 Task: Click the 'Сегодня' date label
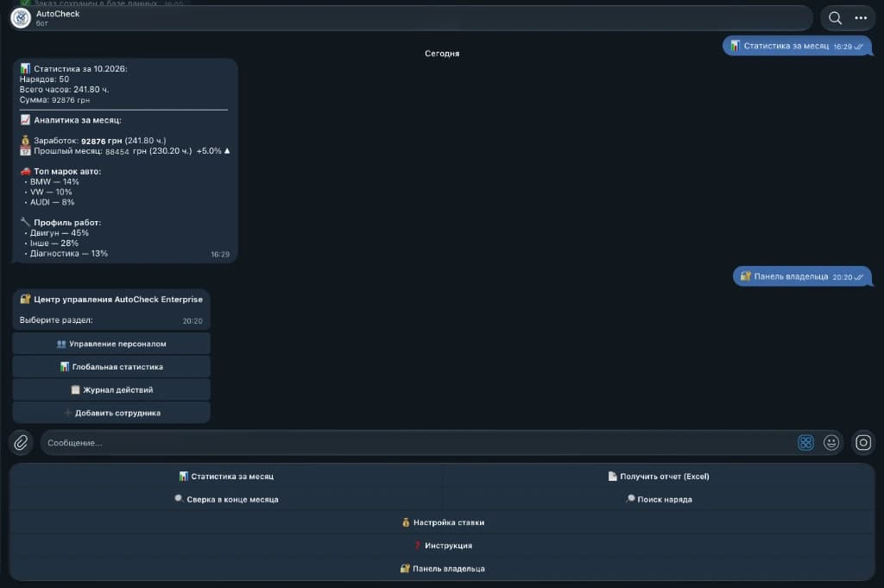442,54
